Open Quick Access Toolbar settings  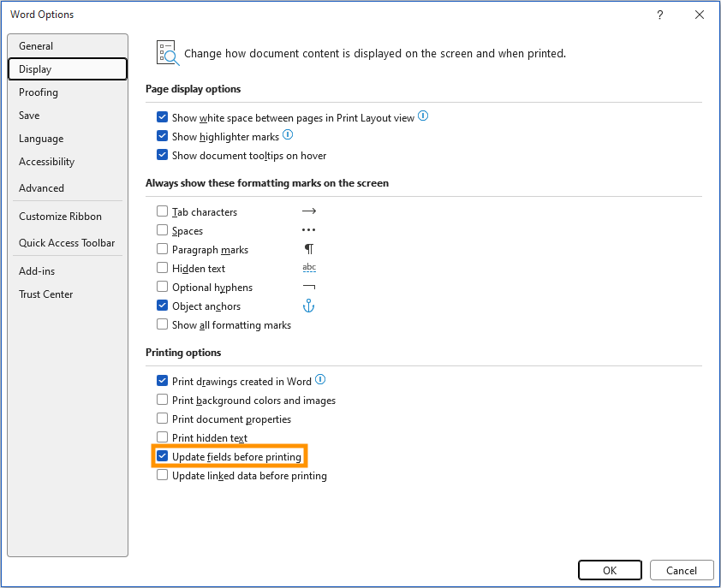pyautogui.click(x=68, y=243)
